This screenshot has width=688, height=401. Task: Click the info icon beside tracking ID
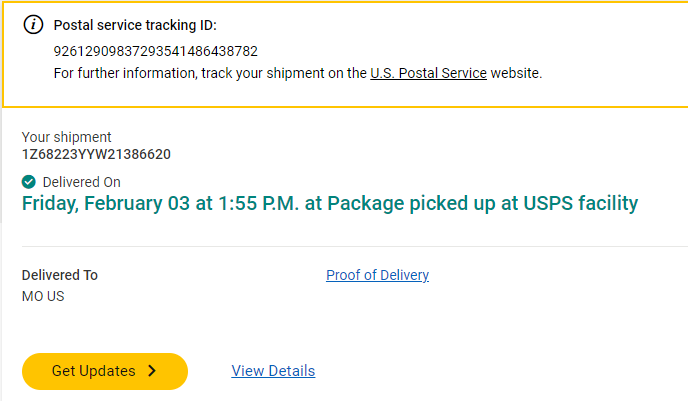34,25
